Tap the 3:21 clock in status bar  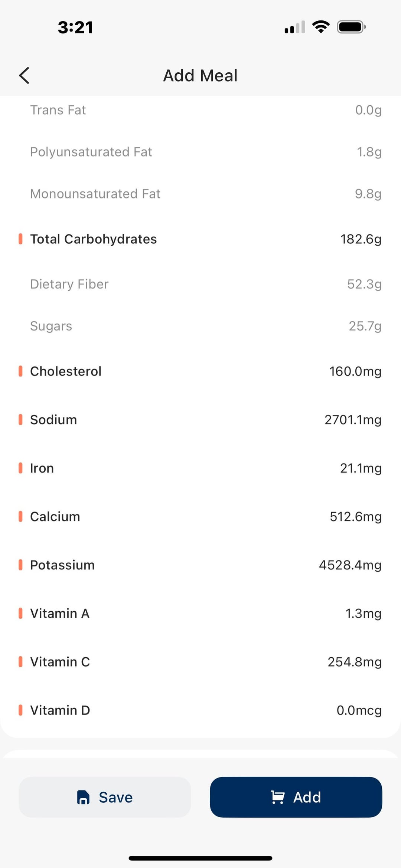coord(75,27)
